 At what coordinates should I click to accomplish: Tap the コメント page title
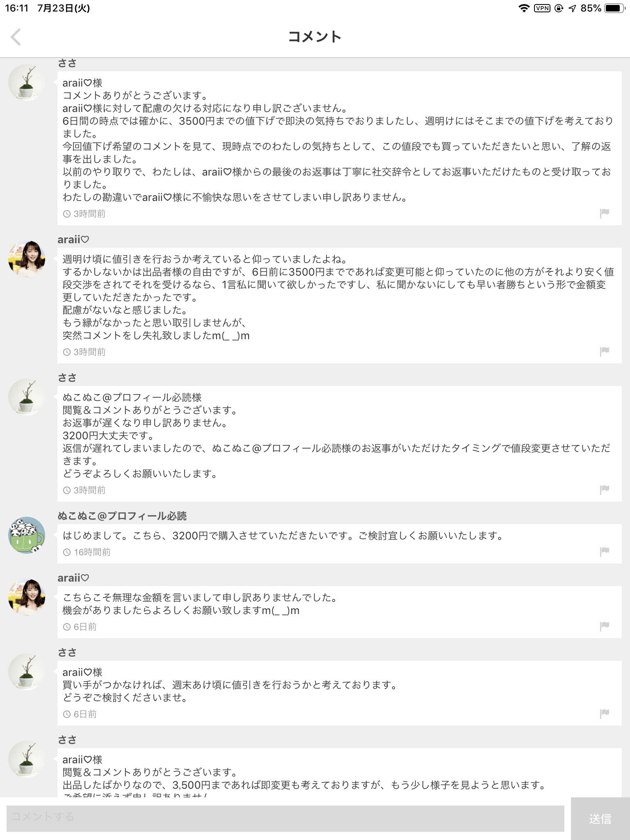pyautogui.click(x=315, y=37)
